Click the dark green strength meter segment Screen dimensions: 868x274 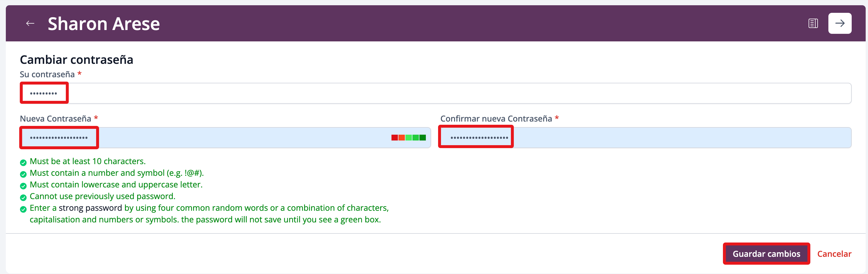coord(423,138)
